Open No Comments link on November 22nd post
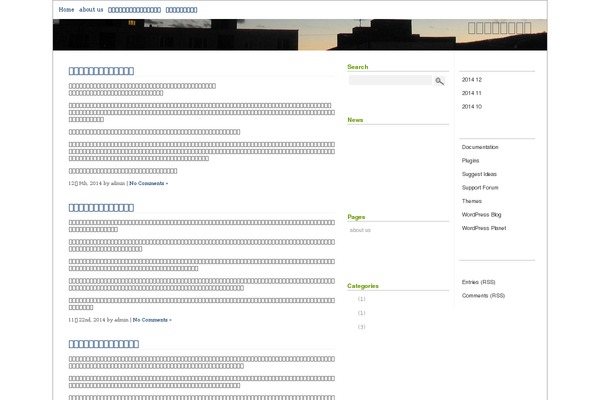 coord(152,320)
